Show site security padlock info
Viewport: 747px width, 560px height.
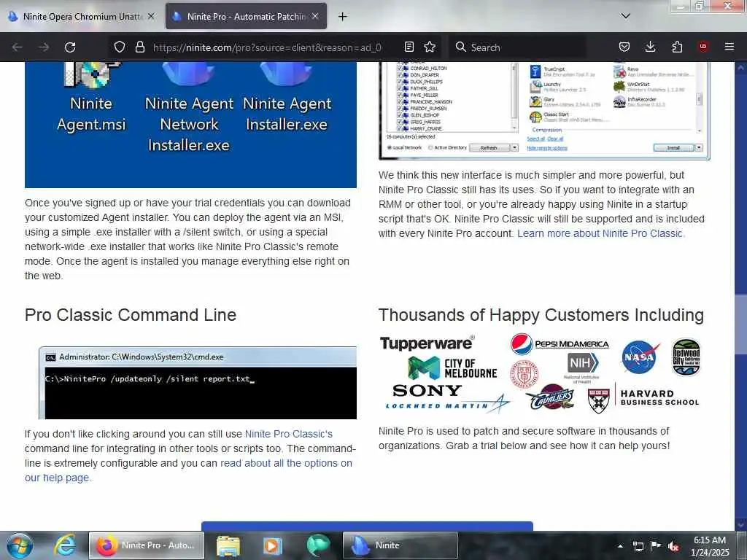[x=139, y=47]
